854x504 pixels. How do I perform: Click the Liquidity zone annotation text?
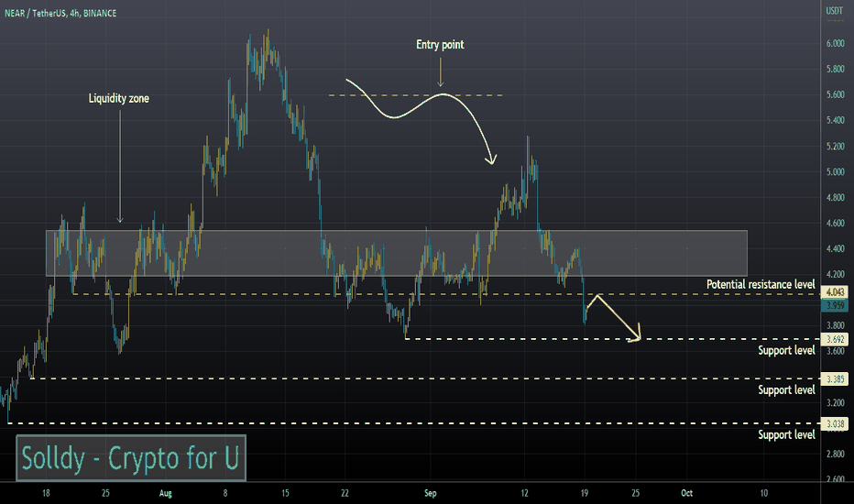click(x=119, y=99)
